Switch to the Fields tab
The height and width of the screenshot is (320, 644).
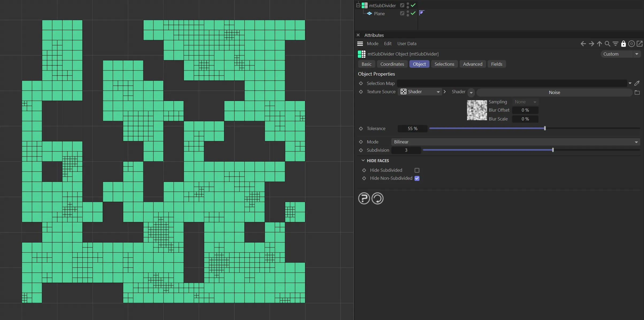pos(496,64)
